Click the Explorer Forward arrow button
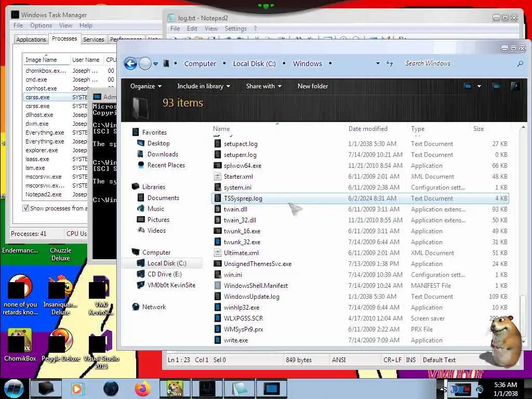The image size is (532, 399). (145, 63)
